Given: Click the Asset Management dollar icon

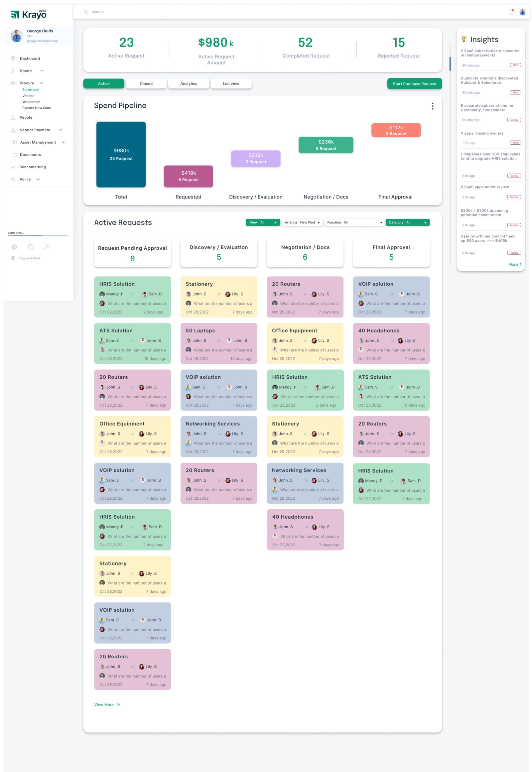Looking at the screenshot, I should pyautogui.click(x=14, y=142).
